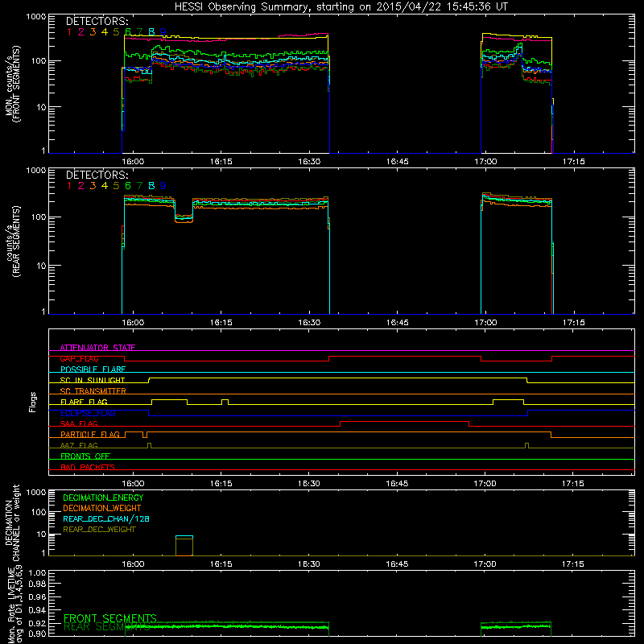Click the REAR SEGMENTS livetime legend label
Image resolution: width=644 pixels, height=644 pixels.
106,627
